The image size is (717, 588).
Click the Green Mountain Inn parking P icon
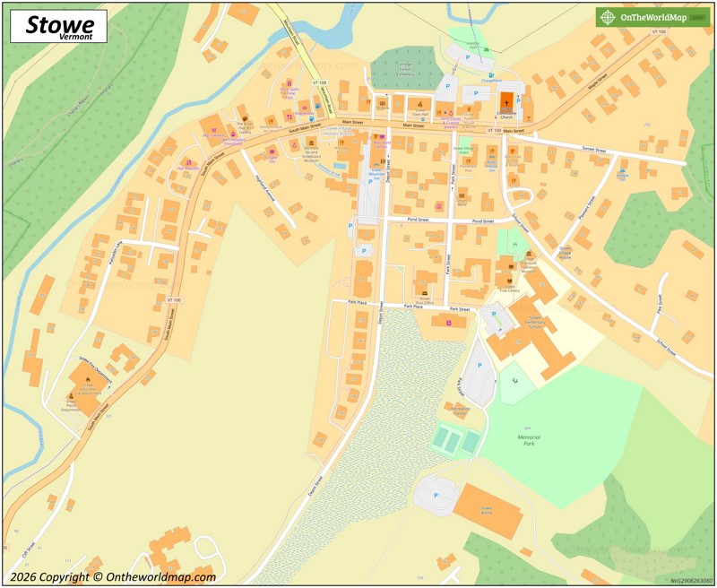coord(370,182)
